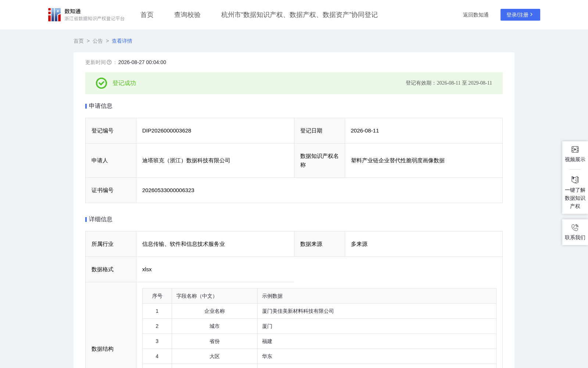The height and width of the screenshot is (368, 588).
Task: Click the 华东 sample data cell
Action: pos(377,356)
